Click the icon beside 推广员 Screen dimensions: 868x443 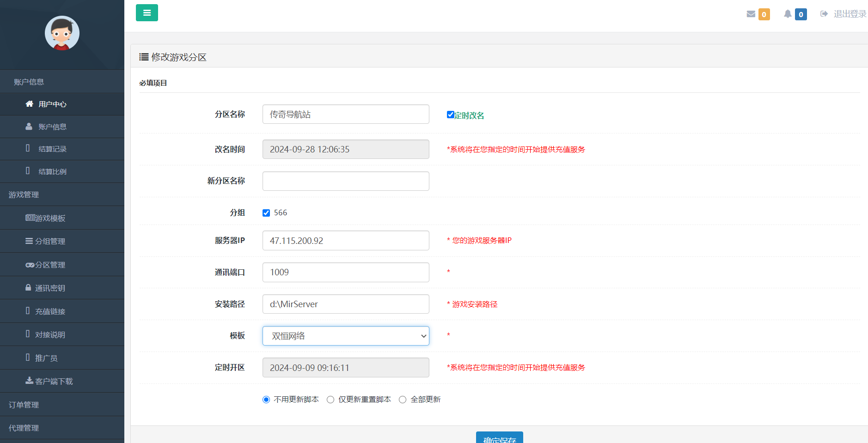28,358
